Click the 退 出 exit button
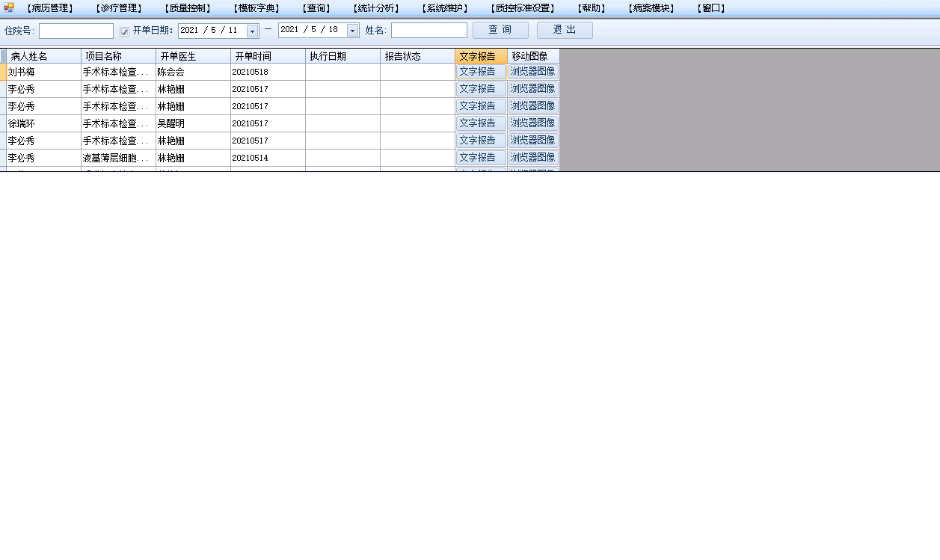940x560 pixels. [565, 30]
